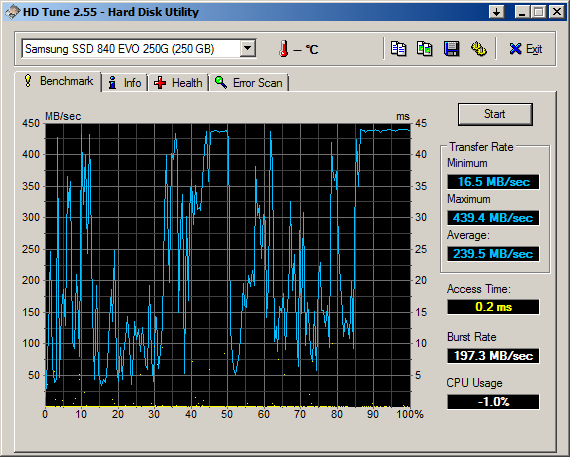Save screenshot using the floppy disk icon
The image size is (570, 457).
coord(451,49)
